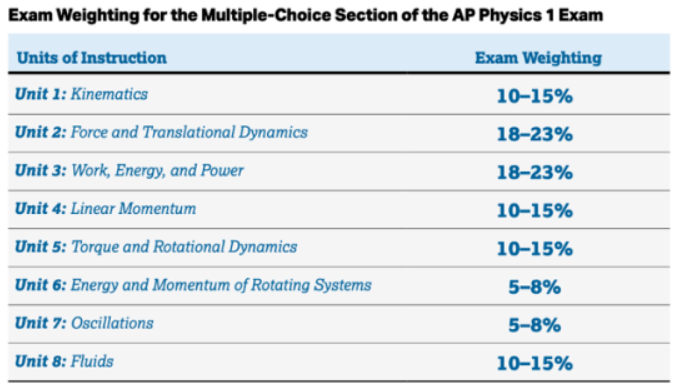Click the 5–8% weighting for Oscillations
Screen dimensions: 678x390
pos(535,325)
